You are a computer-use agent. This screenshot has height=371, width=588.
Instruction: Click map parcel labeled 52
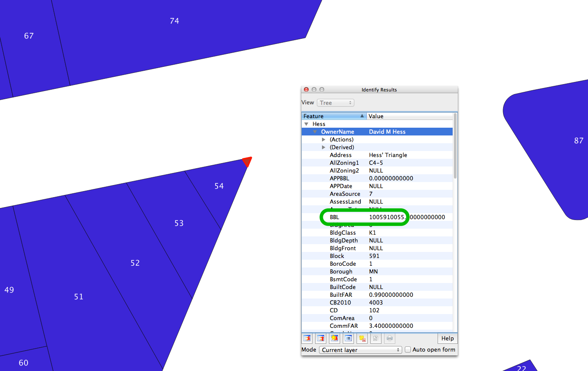tap(135, 263)
